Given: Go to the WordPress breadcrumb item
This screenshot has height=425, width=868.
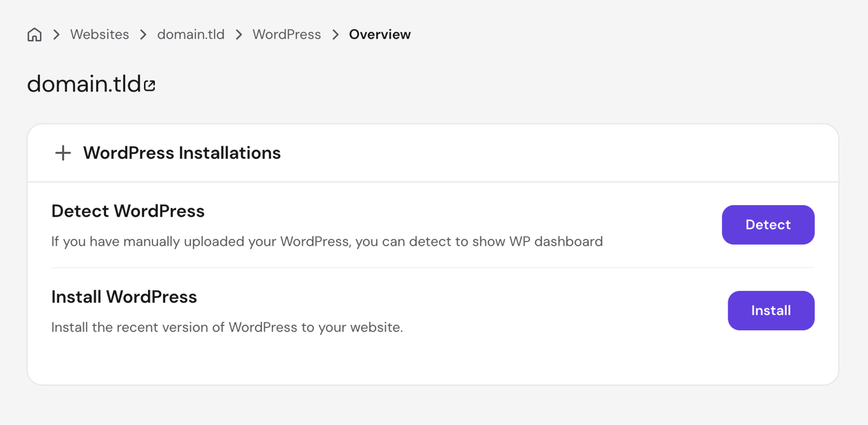Looking at the screenshot, I should 287,34.
